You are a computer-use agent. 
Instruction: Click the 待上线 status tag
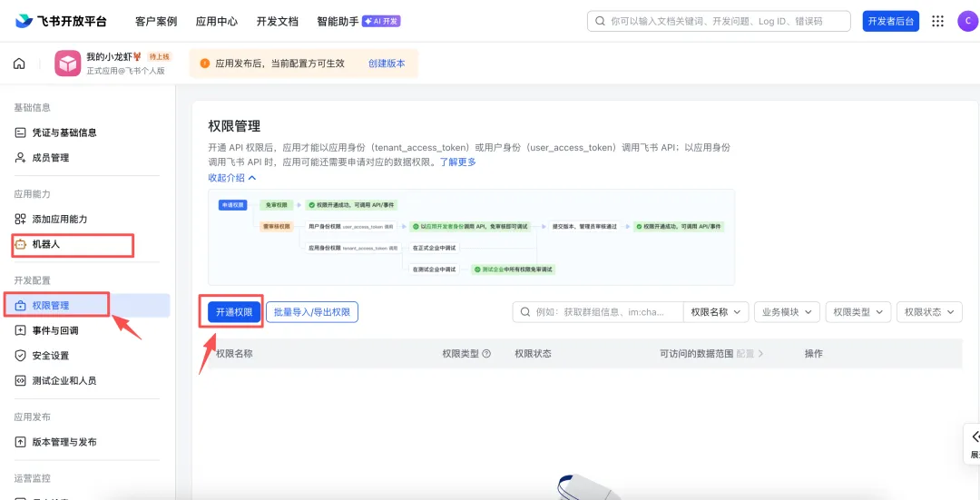(159, 56)
